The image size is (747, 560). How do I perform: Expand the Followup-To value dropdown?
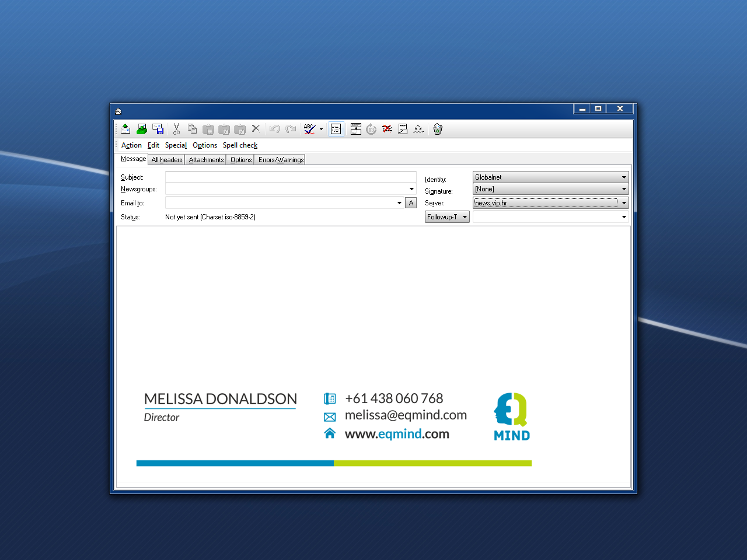[x=624, y=217]
